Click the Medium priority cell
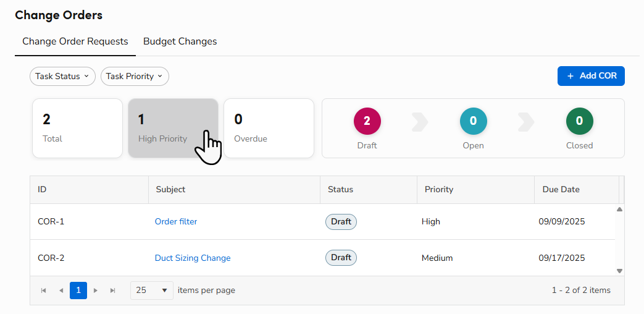644x314 pixels. [x=437, y=258]
